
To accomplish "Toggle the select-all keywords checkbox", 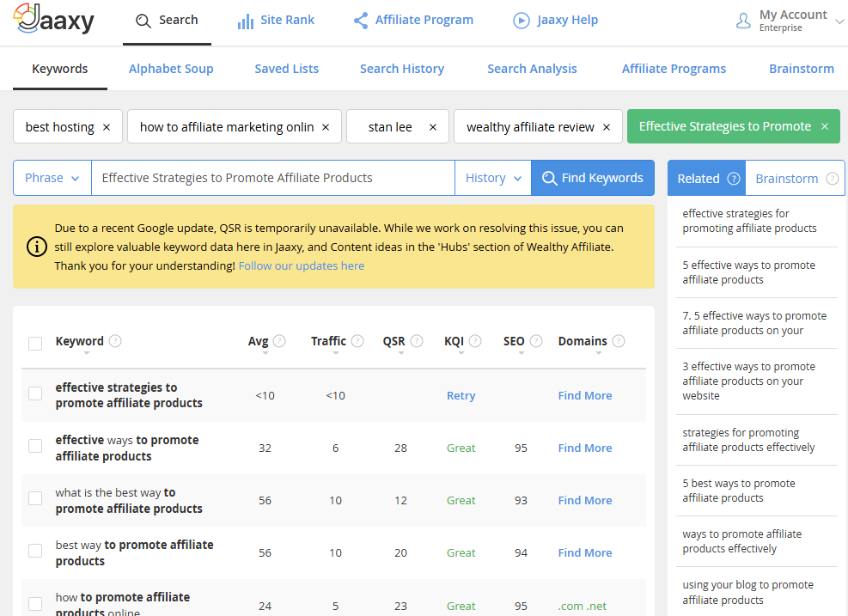I will click(x=35, y=344).
